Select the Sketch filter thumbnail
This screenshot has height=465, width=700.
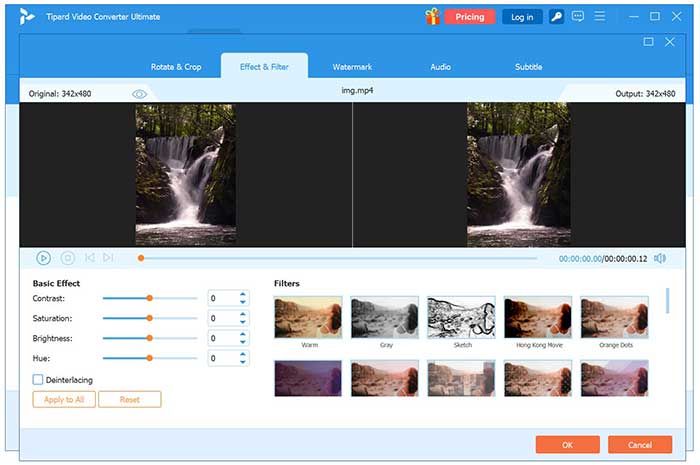tap(461, 317)
